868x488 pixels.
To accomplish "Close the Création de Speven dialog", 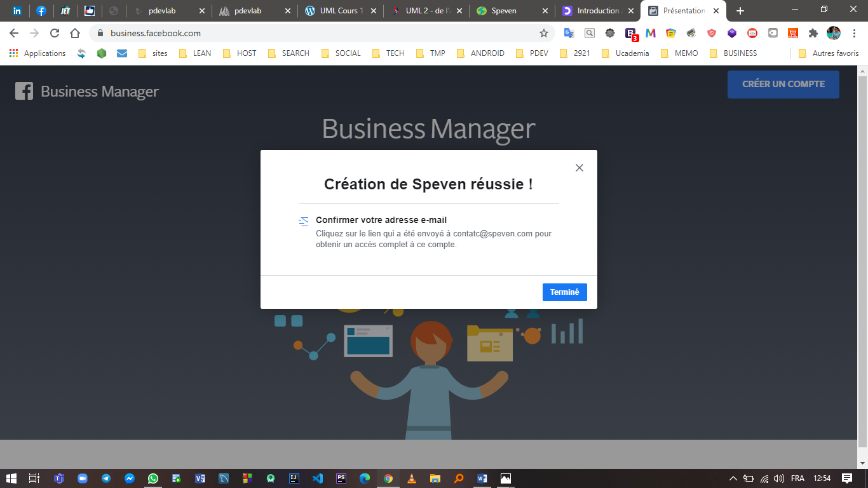I will (579, 168).
